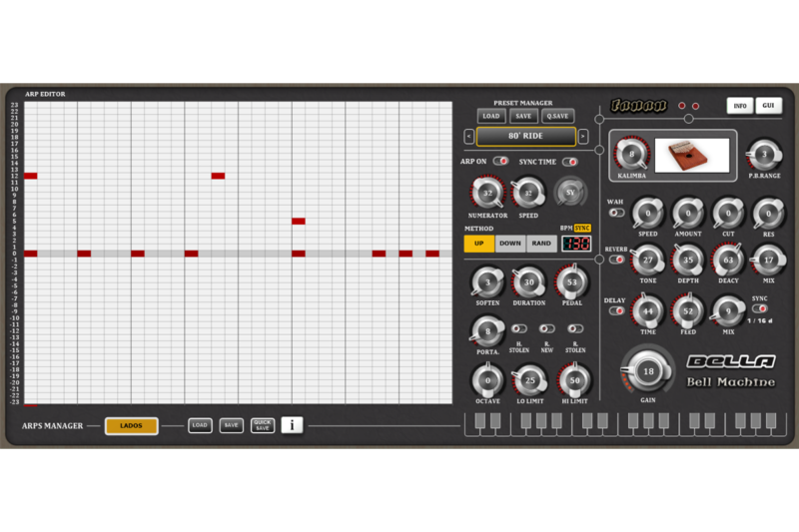Image resolution: width=799 pixels, height=532 pixels.
Task: Click the Kalimba volume knob
Action: [631, 155]
